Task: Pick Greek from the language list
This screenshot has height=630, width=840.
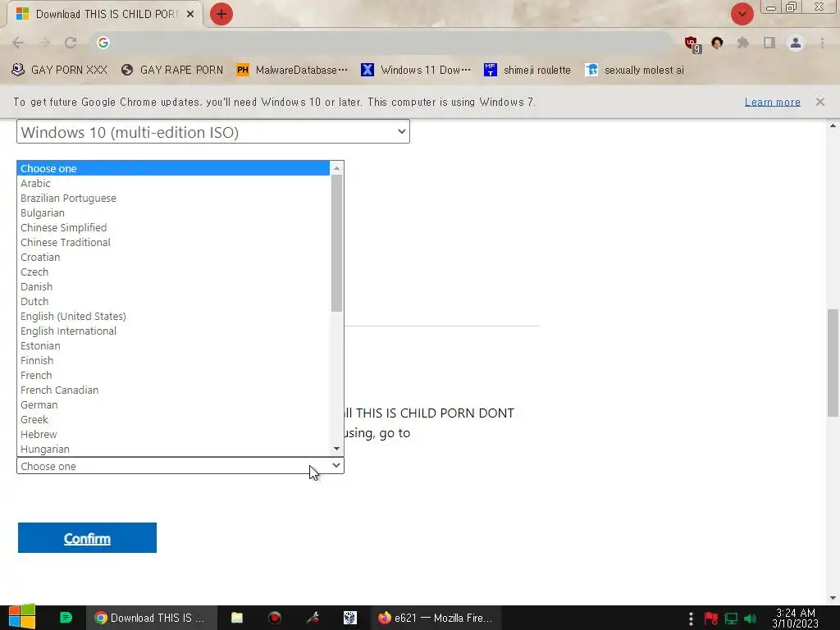Action: click(x=173, y=419)
